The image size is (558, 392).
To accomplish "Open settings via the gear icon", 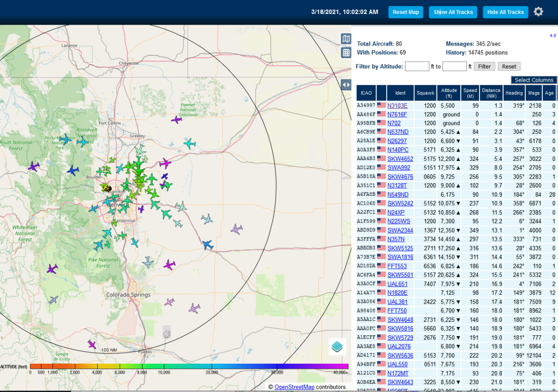I will [538, 12].
